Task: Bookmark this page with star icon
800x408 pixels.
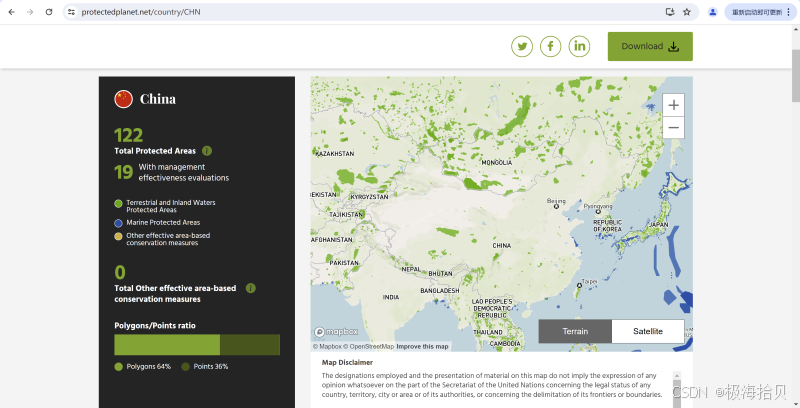Action: [687, 12]
